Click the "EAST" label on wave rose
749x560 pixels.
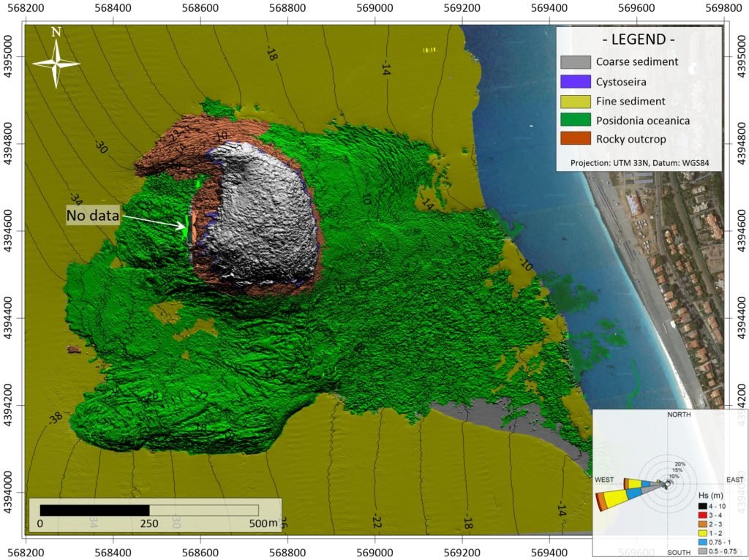point(734,480)
